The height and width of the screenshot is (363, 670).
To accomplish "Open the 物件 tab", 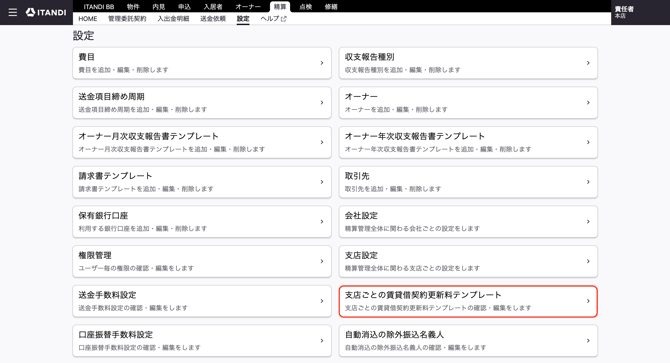I will (x=133, y=7).
